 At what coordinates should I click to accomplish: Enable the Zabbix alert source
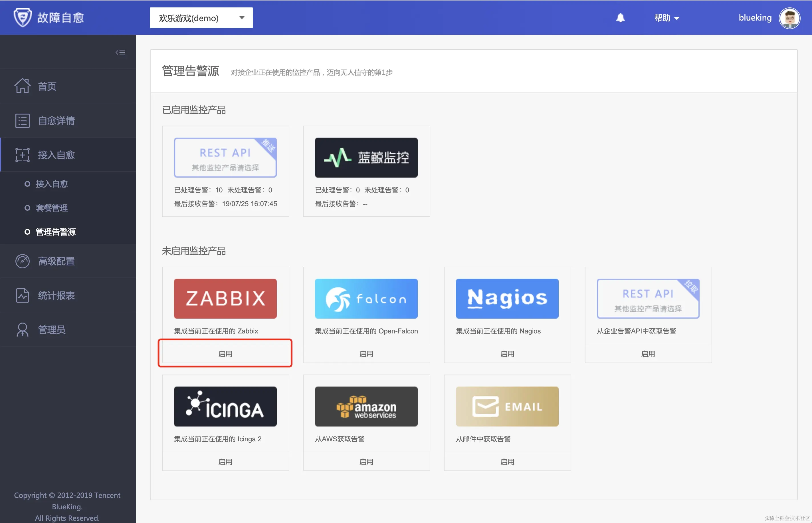point(225,354)
